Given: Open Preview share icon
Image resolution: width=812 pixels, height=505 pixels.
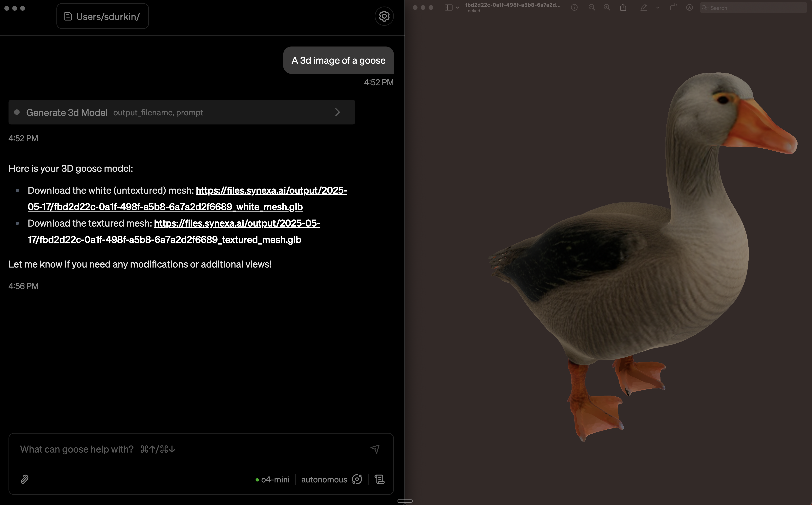Looking at the screenshot, I should (623, 8).
